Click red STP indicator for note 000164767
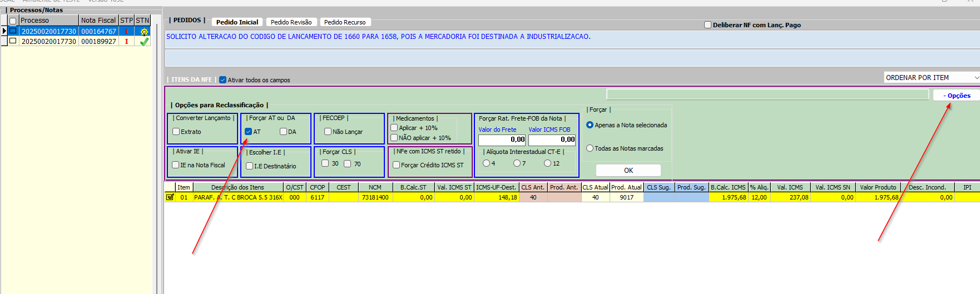Screen dimensions: 980x294 click(127, 32)
